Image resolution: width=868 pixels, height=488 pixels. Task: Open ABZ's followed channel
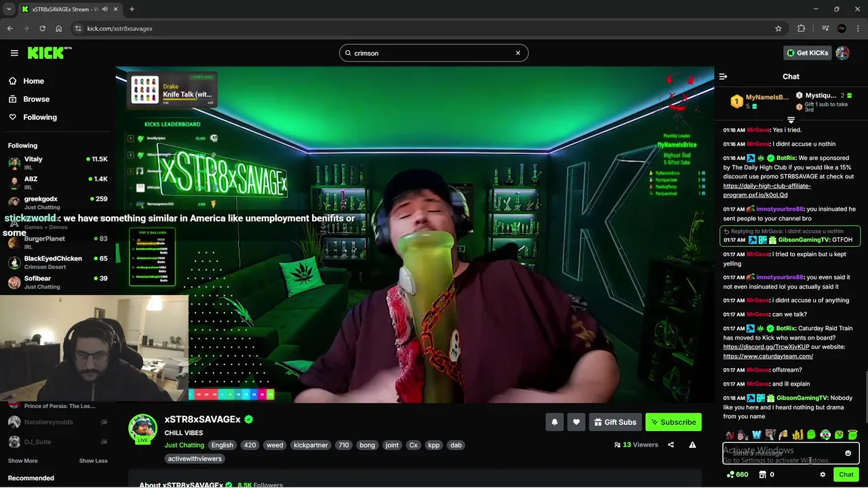pyautogui.click(x=58, y=182)
